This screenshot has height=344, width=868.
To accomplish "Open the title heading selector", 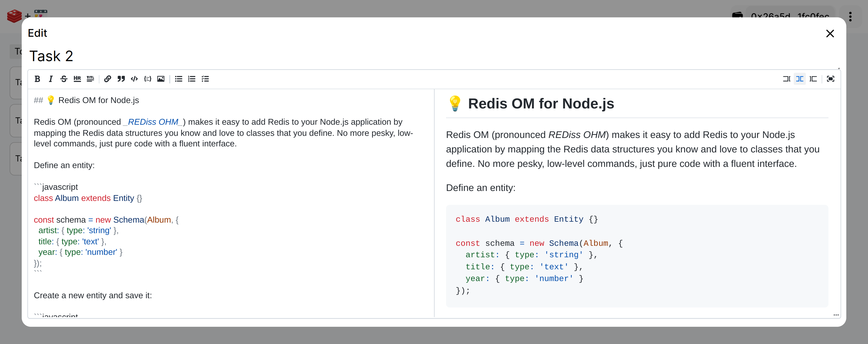I will 90,79.
